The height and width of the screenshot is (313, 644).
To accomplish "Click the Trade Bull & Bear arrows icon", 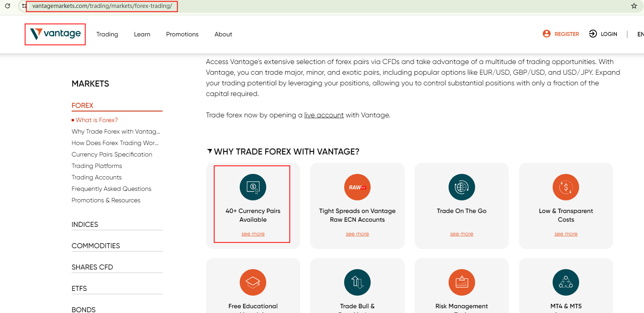I will tap(357, 282).
